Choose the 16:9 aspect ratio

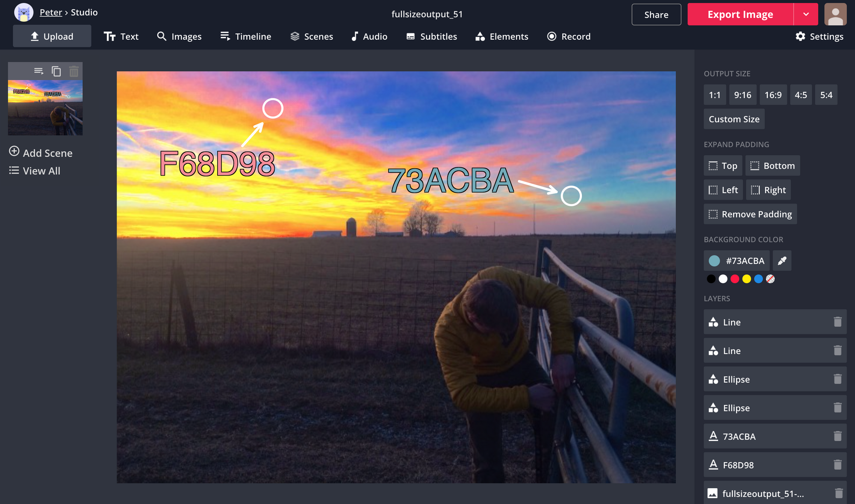tap(772, 95)
